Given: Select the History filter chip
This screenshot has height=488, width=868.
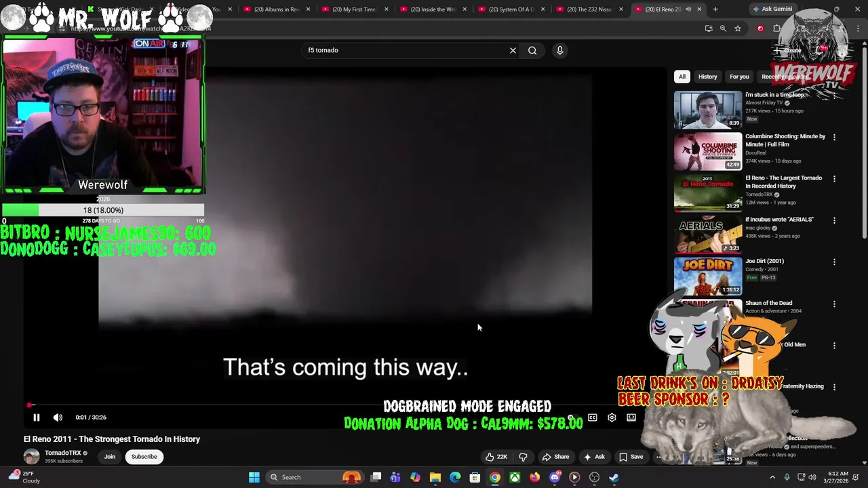Looking at the screenshot, I should click(x=707, y=77).
